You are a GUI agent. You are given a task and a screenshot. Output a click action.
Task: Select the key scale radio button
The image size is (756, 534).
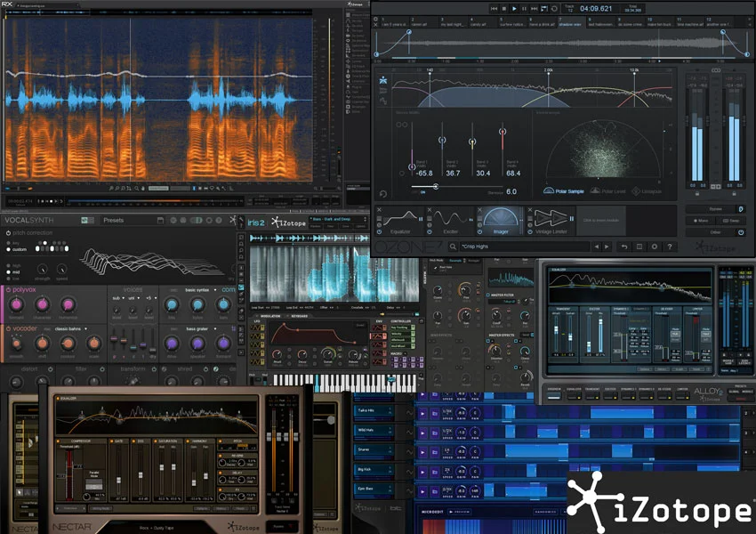[x=8, y=243]
